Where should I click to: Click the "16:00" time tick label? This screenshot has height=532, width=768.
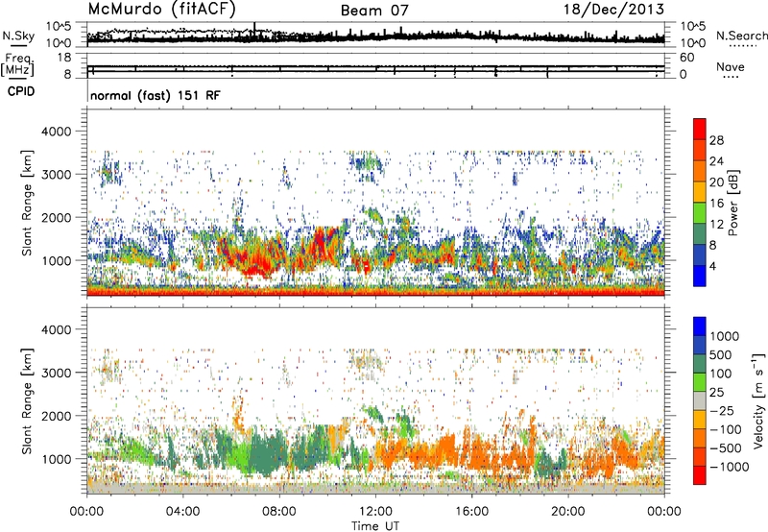(x=471, y=512)
